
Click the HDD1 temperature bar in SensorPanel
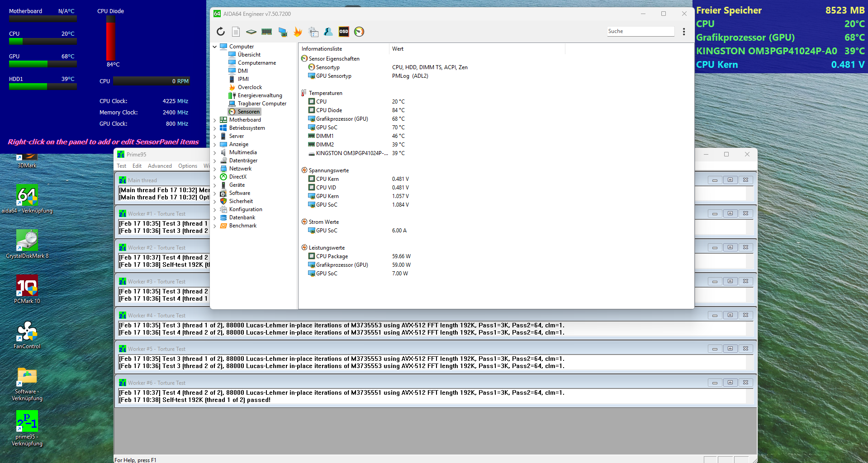(43, 86)
